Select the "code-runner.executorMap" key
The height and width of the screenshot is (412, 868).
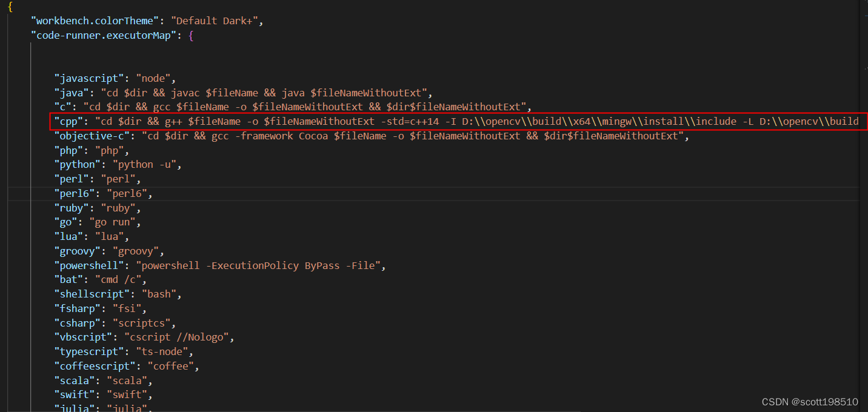coord(103,35)
